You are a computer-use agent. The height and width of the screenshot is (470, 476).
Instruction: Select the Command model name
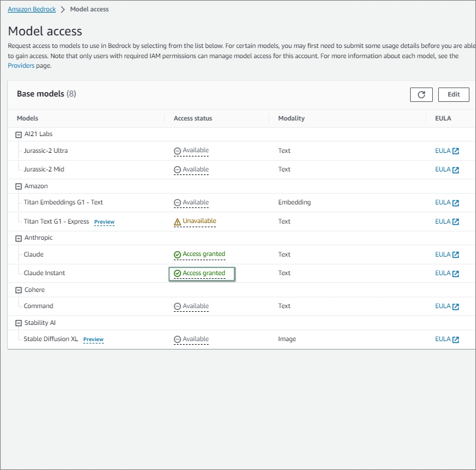(x=38, y=306)
